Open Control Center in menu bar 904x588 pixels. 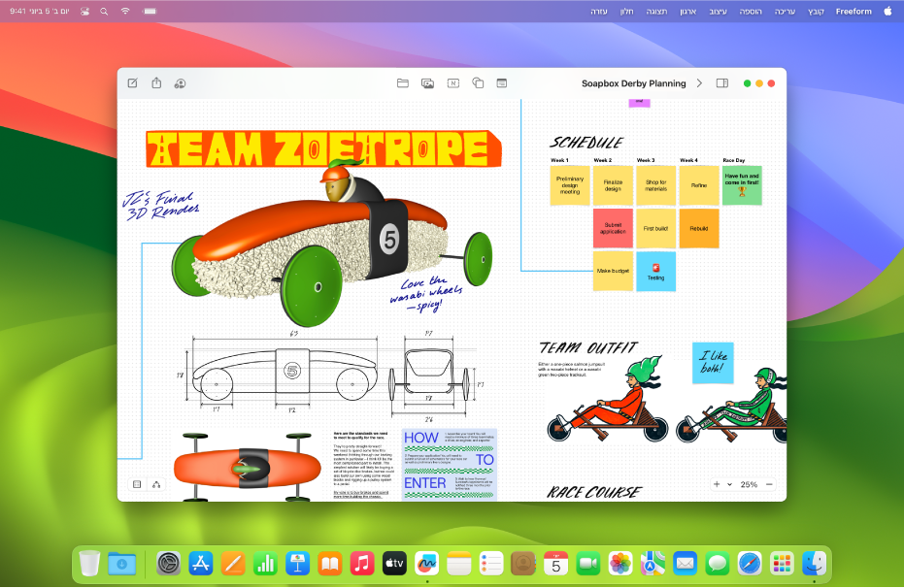coord(84,11)
